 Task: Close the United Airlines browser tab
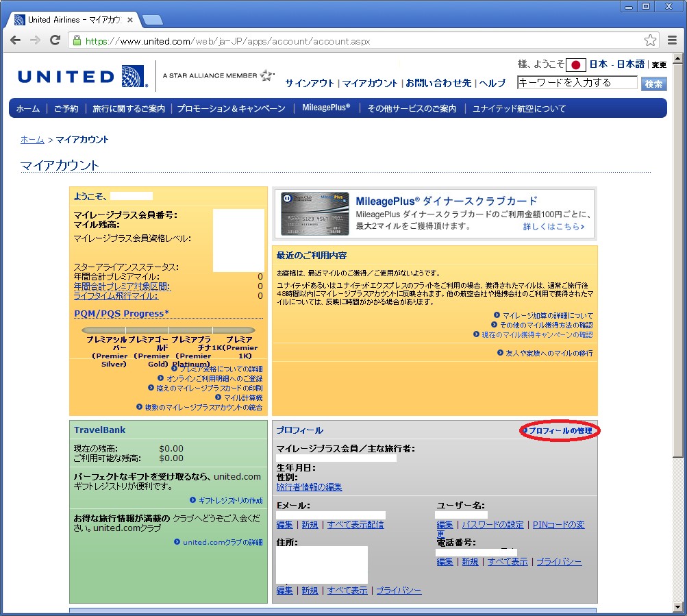(x=130, y=20)
